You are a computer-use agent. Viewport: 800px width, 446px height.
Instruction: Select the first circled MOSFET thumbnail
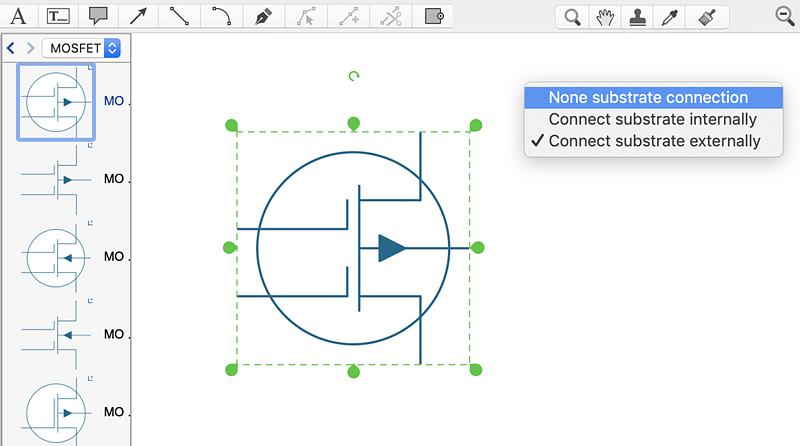[x=56, y=102]
